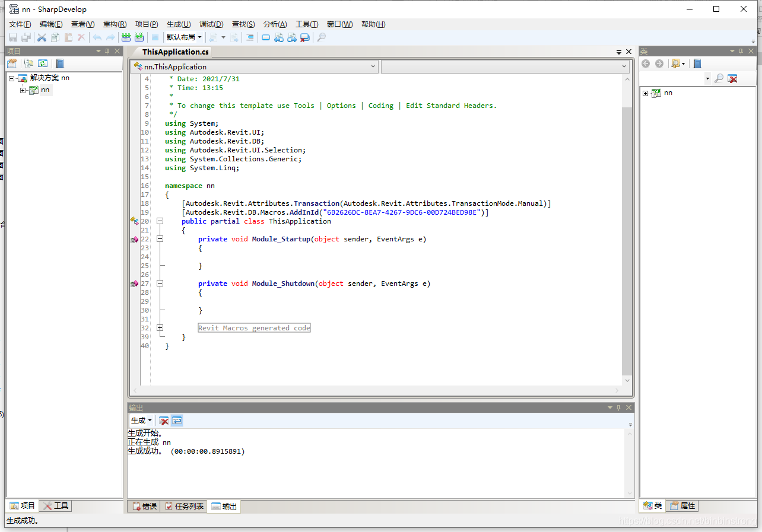The image size is (762, 532).
Task: Click the Stop square toolbar icon
Action: pos(155,37)
